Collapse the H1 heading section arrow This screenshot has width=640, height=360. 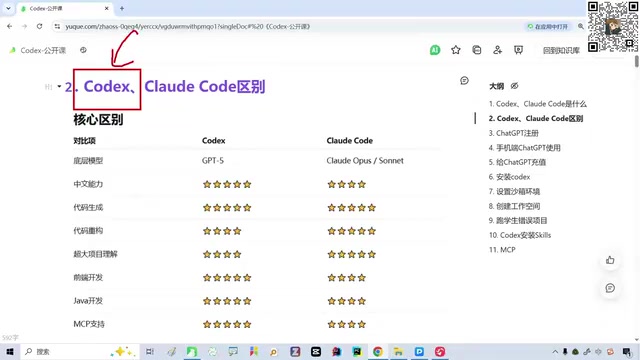pos(59,87)
